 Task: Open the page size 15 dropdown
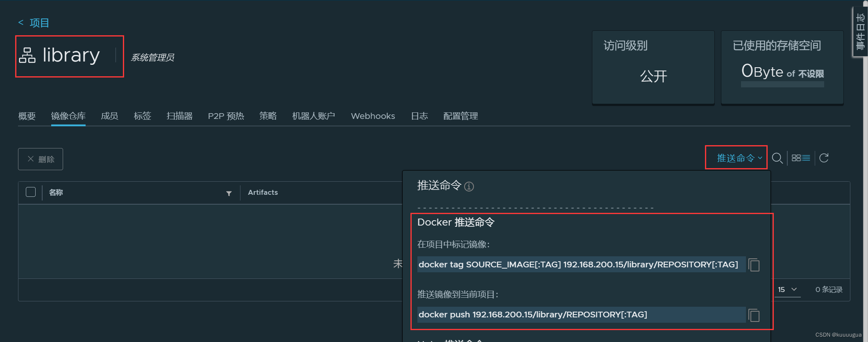click(x=787, y=290)
